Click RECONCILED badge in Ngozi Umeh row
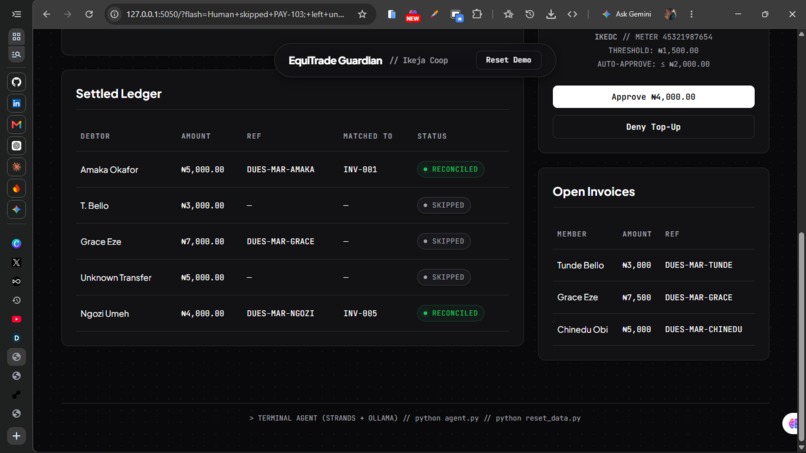806x453 pixels. tap(450, 313)
